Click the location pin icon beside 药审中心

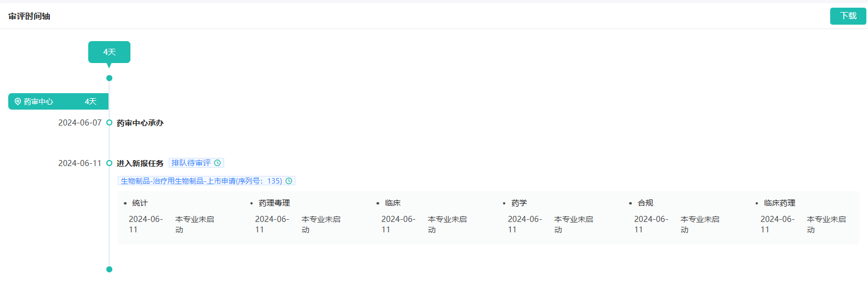(18, 101)
